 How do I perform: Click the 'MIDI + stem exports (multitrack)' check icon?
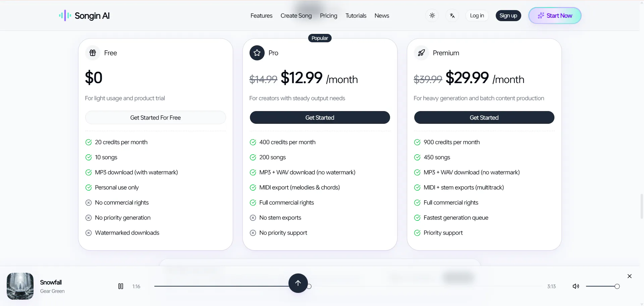coord(417,188)
